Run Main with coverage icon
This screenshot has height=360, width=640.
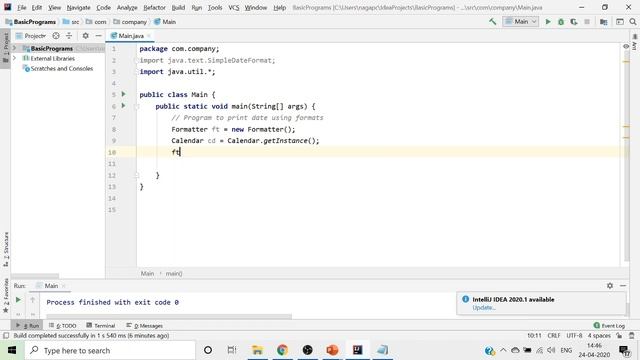click(574, 22)
